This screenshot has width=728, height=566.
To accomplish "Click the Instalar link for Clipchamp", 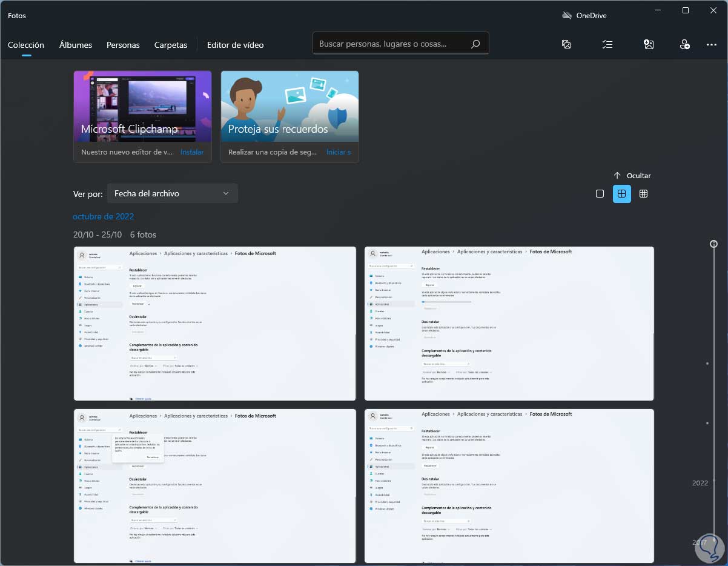I will 192,152.
